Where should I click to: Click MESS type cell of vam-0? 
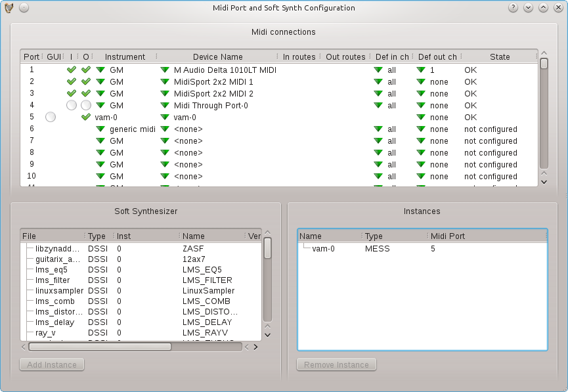[377, 249]
